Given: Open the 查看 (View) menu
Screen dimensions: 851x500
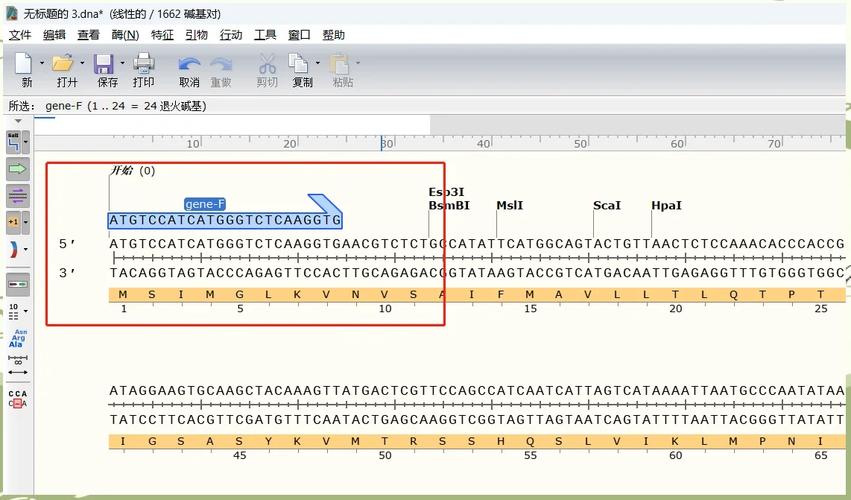Looking at the screenshot, I should pyautogui.click(x=88, y=35).
